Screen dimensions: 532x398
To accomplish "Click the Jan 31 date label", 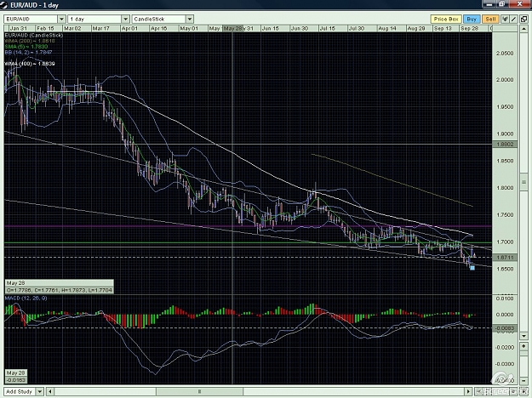I will [x=19, y=28].
